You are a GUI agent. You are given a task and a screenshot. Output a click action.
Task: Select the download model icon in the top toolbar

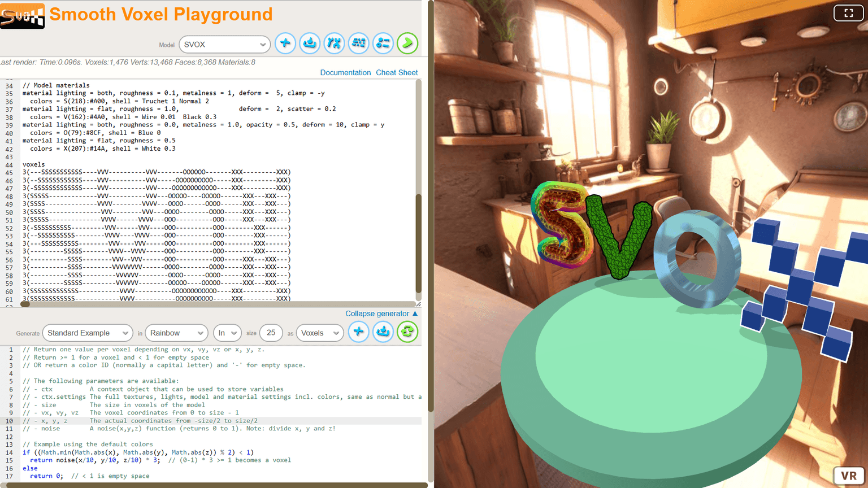tap(310, 43)
